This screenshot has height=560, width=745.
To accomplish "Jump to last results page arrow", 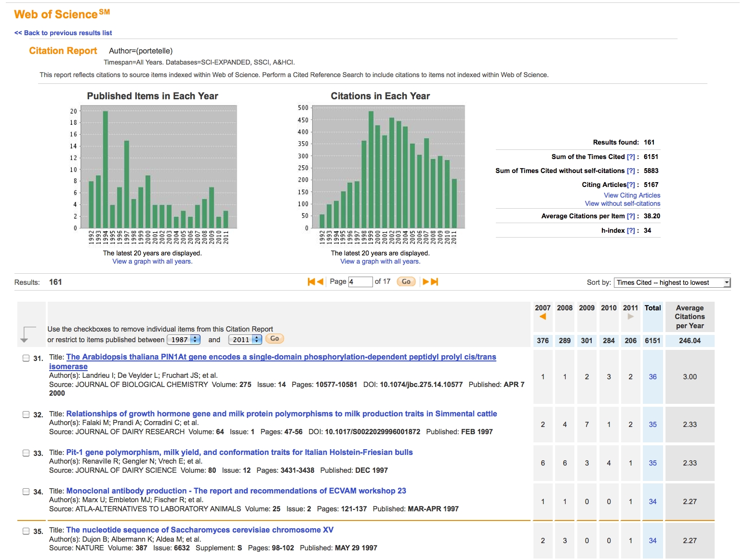I will tap(434, 282).
